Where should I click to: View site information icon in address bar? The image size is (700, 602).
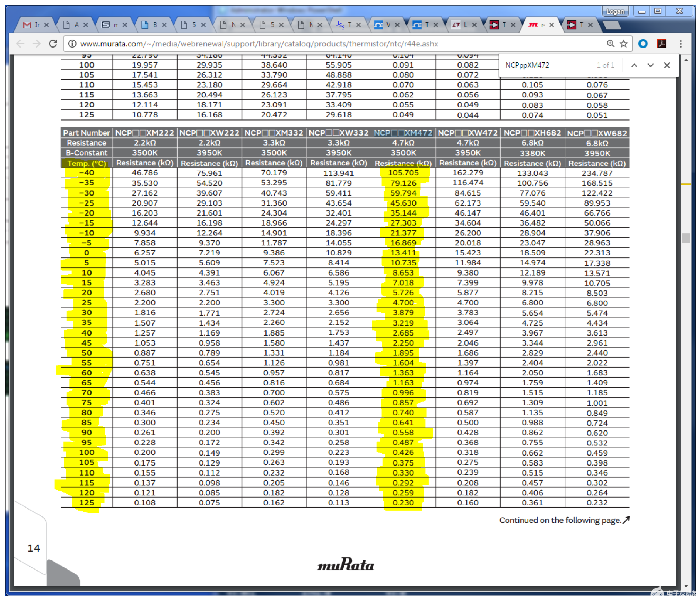click(x=72, y=44)
